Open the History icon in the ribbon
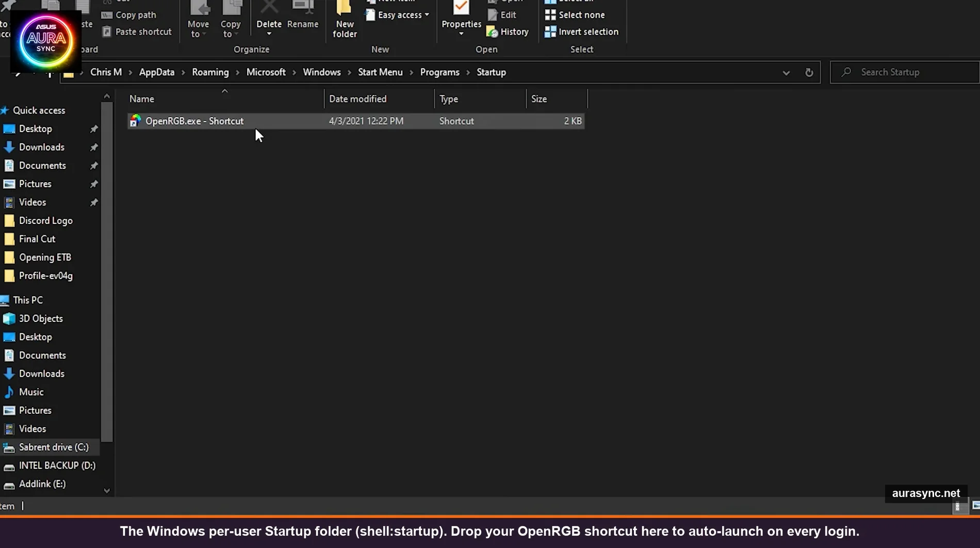Image resolution: width=980 pixels, height=548 pixels. tap(508, 31)
